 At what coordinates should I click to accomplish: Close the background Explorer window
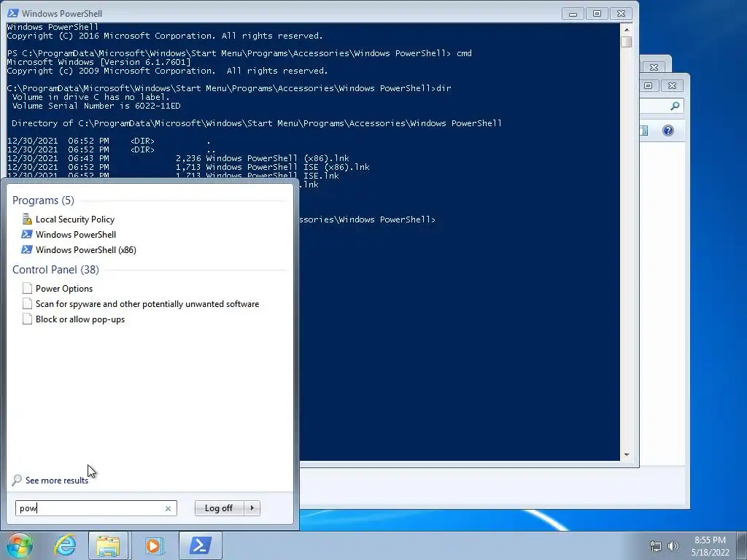[x=672, y=86]
